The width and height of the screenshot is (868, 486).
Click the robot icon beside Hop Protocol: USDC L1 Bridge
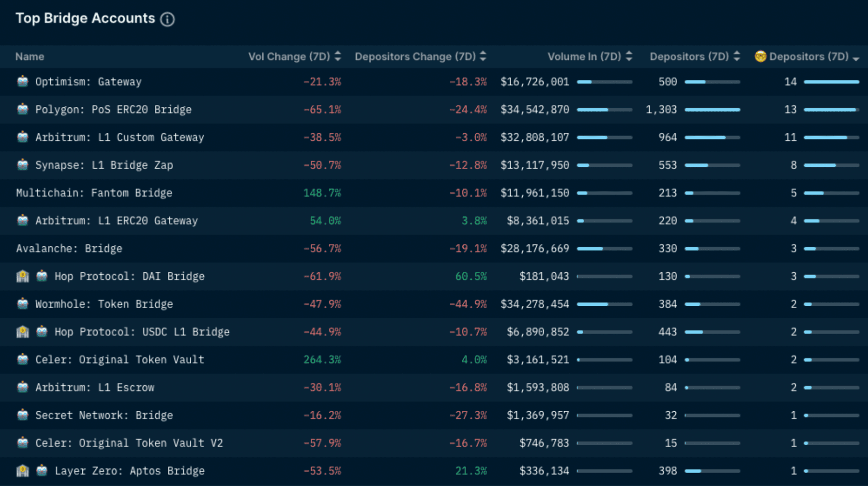(x=42, y=332)
